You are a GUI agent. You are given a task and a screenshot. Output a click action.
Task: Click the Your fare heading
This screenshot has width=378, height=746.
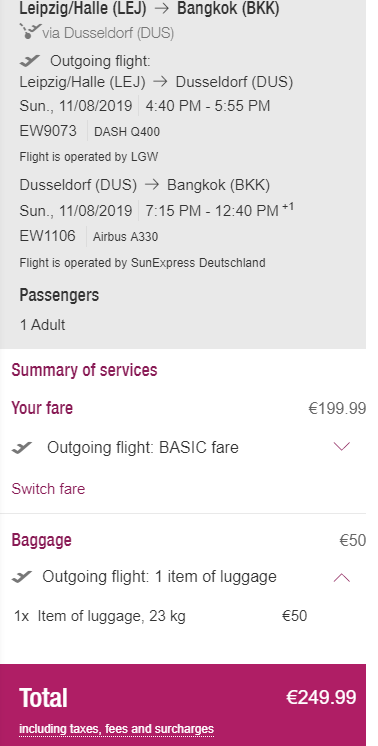[x=42, y=408]
